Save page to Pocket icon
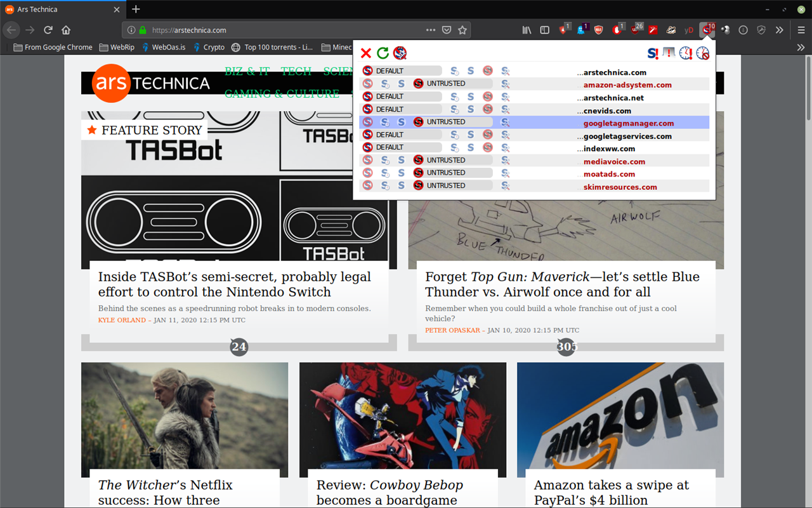 click(447, 30)
